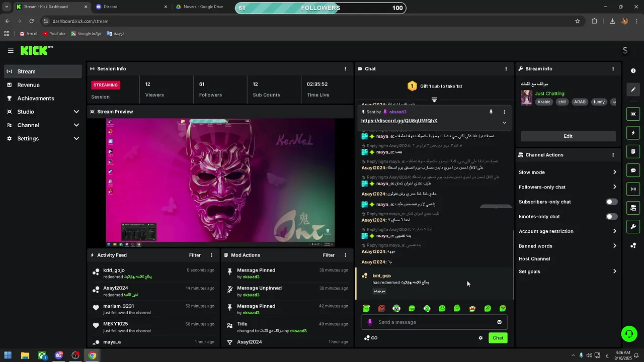Click the pencil edit icon in the right rail
644x362 pixels.
(x=633, y=89)
